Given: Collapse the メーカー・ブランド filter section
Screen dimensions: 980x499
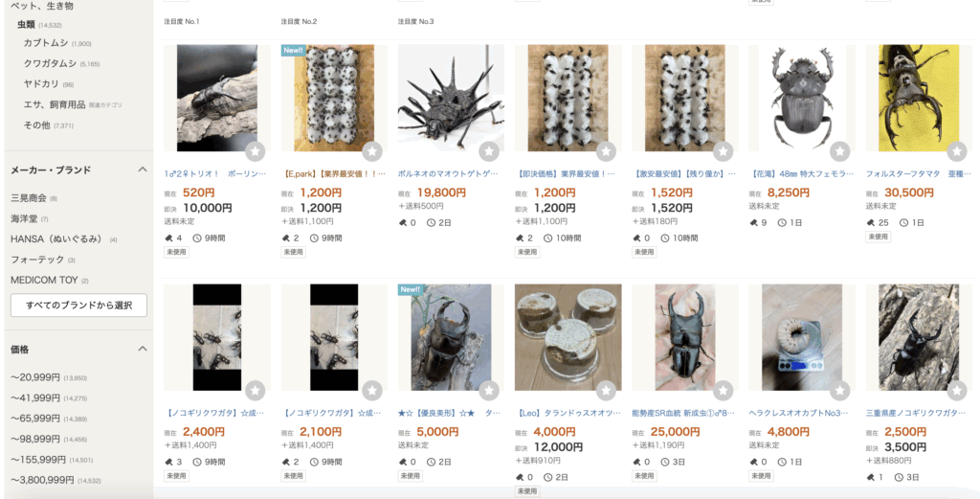Looking at the screenshot, I should click(x=143, y=170).
